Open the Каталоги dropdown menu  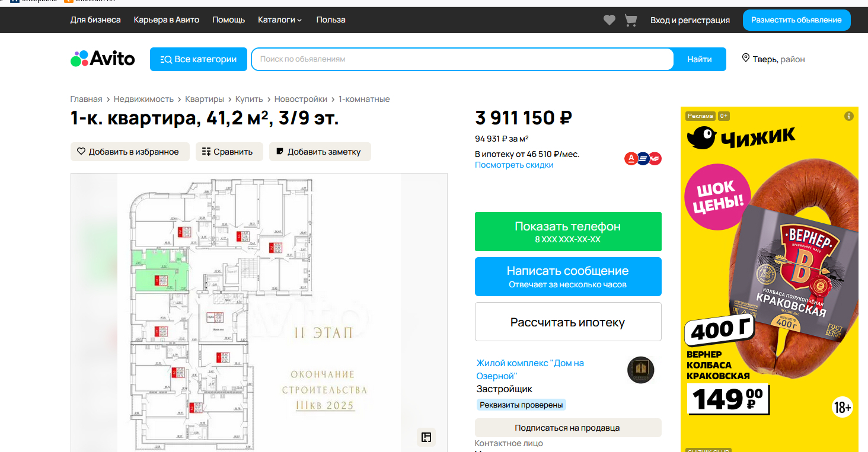[280, 20]
